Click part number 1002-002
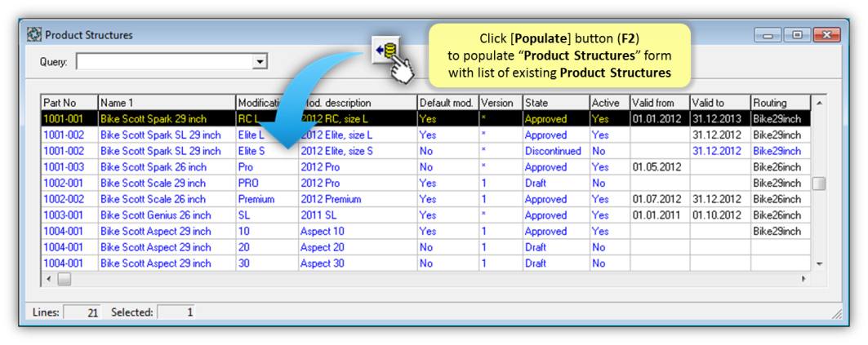868x345 pixels. tap(69, 199)
